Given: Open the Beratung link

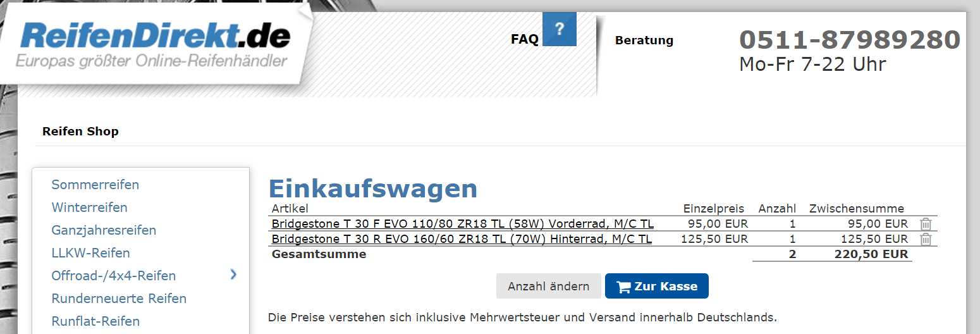Looking at the screenshot, I should 644,40.
